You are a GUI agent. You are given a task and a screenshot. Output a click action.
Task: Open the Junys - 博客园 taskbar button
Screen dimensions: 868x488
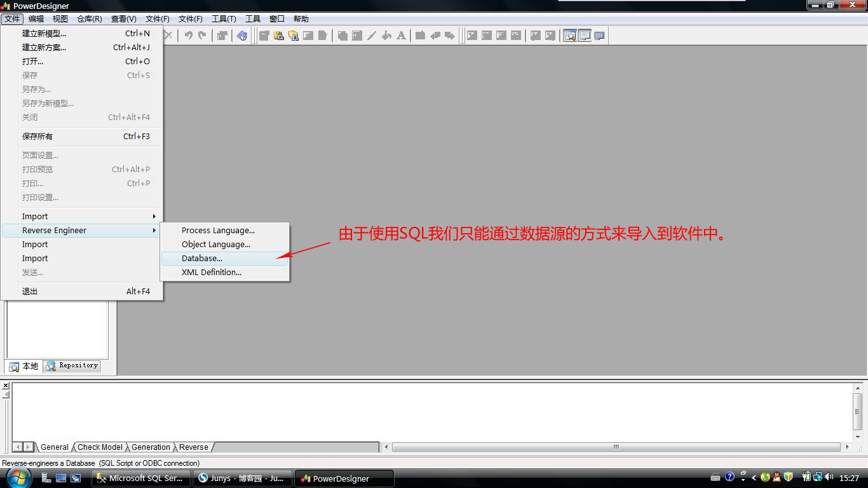pos(242,478)
